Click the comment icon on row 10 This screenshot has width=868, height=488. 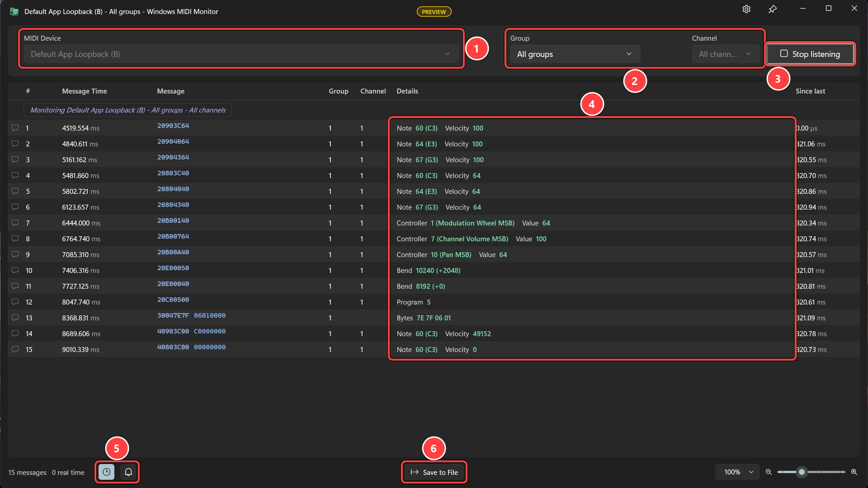[15, 270]
